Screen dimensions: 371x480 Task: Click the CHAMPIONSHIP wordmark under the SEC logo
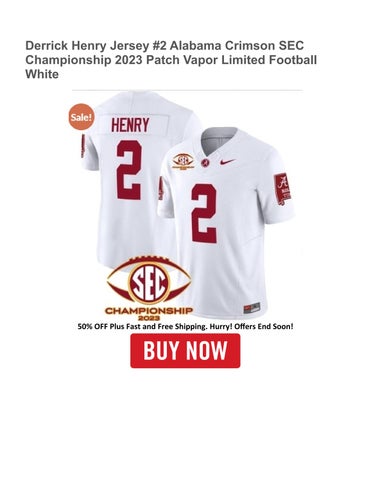tap(149, 311)
